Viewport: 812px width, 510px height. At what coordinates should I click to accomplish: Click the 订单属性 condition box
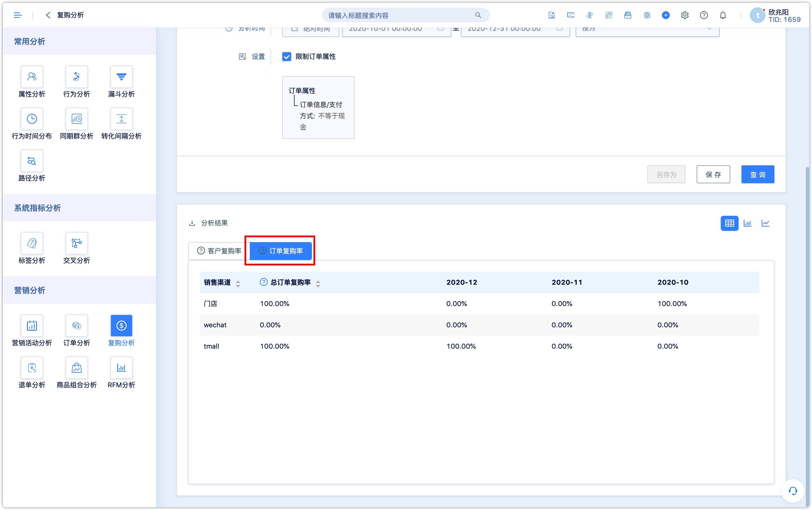point(318,108)
